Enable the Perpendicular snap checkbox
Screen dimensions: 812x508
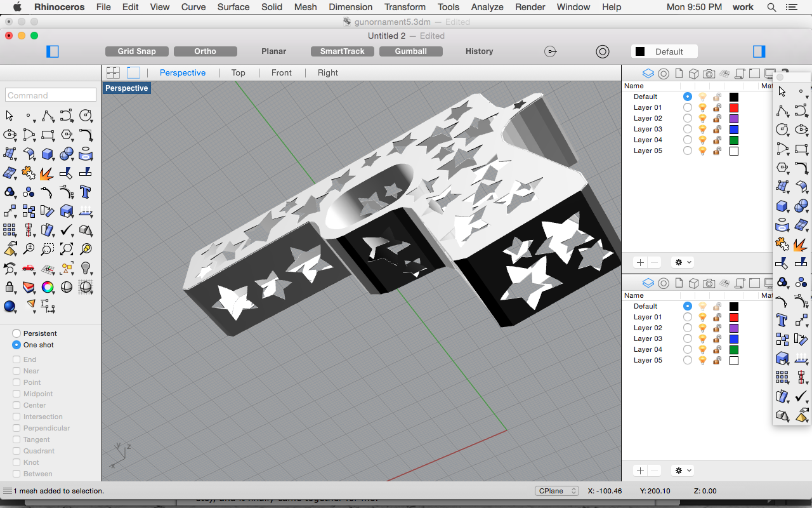16,428
